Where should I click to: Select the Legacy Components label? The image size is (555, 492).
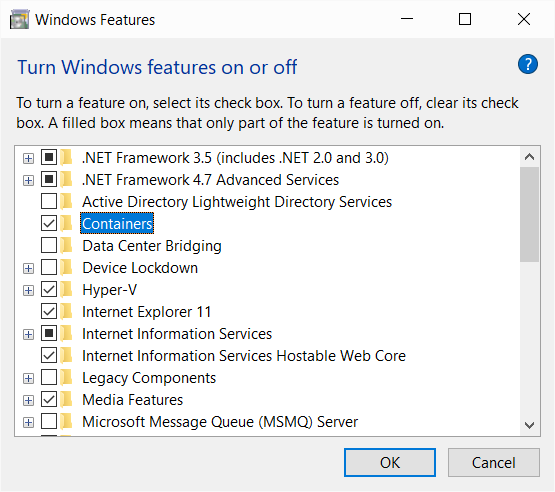point(149,378)
